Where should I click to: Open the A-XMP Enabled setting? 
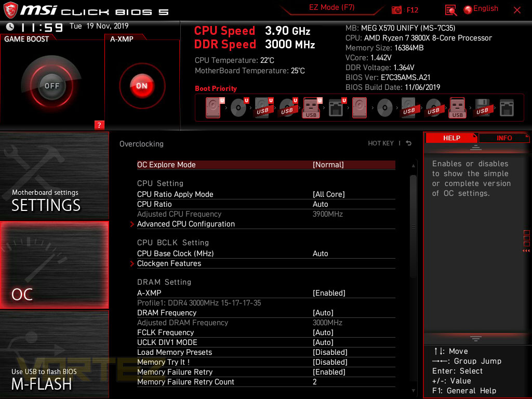(266, 293)
